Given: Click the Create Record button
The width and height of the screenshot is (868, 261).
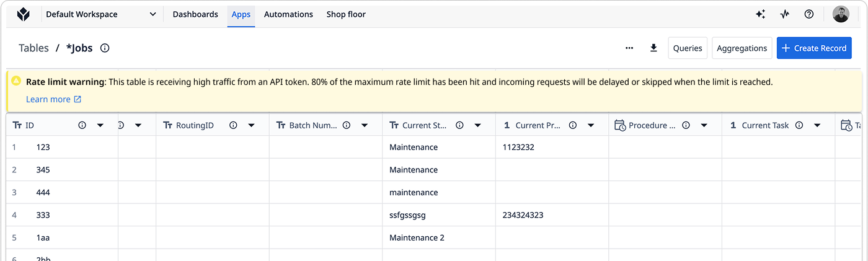Looking at the screenshot, I should click(814, 48).
